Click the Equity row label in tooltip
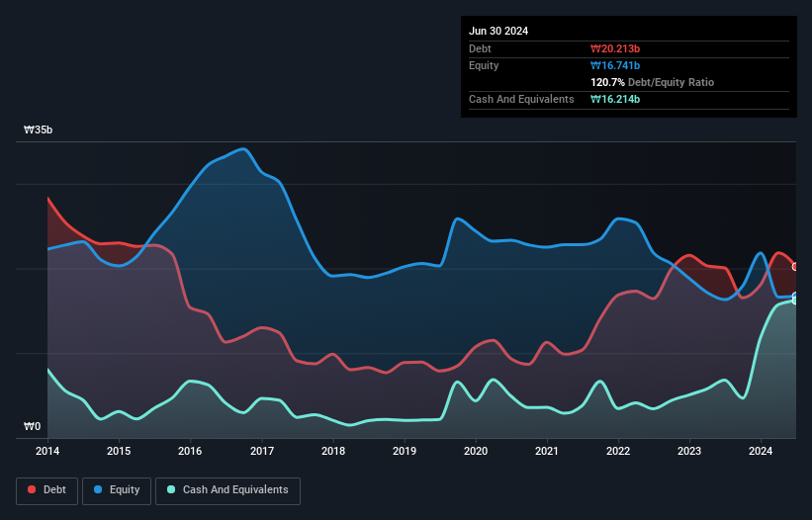The width and height of the screenshot is (812, 520). pos(484,65)
